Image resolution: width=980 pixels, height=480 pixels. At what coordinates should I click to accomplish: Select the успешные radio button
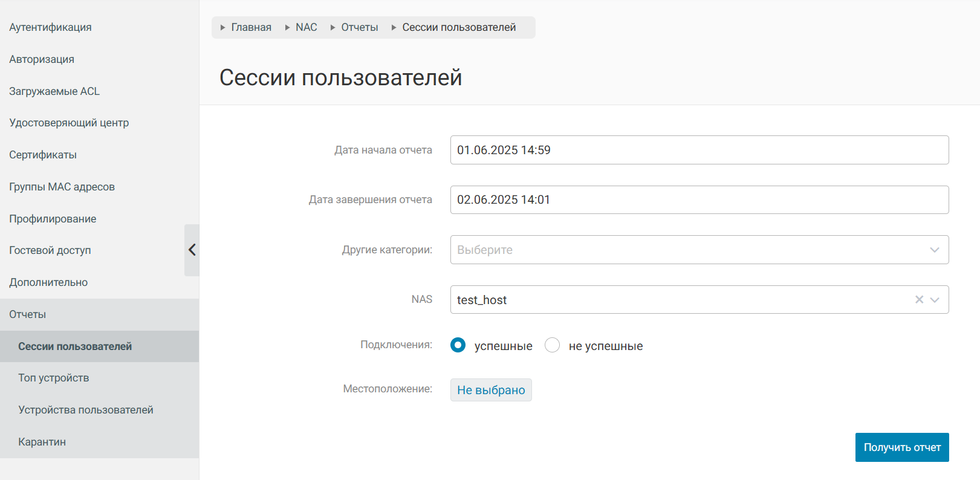pyautogui.click(x=458, y=345)
